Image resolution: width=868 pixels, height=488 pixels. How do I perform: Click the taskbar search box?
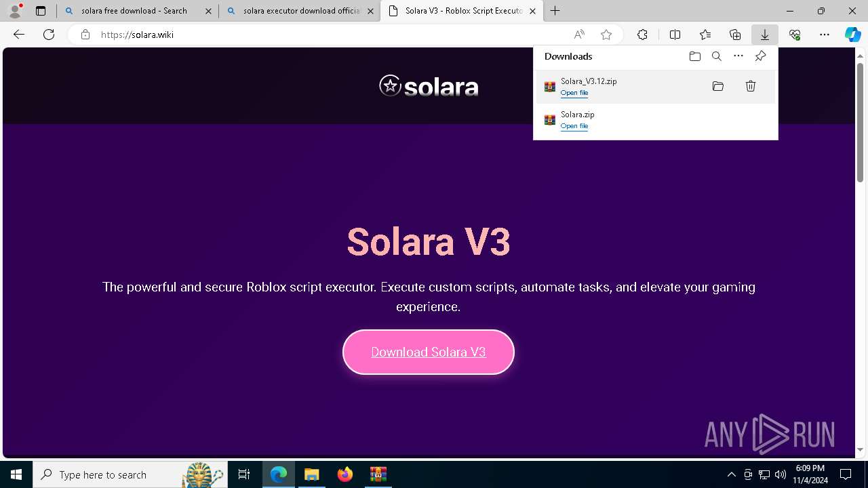[x=130, y=474]
